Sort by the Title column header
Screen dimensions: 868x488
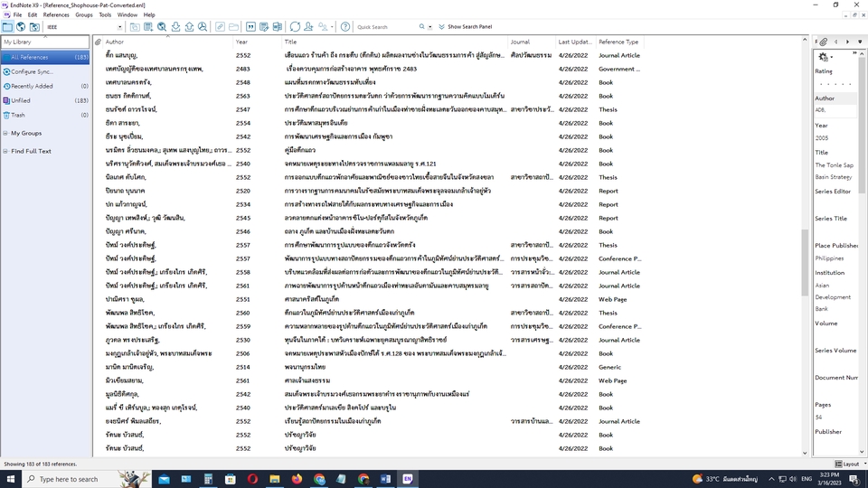395,42
